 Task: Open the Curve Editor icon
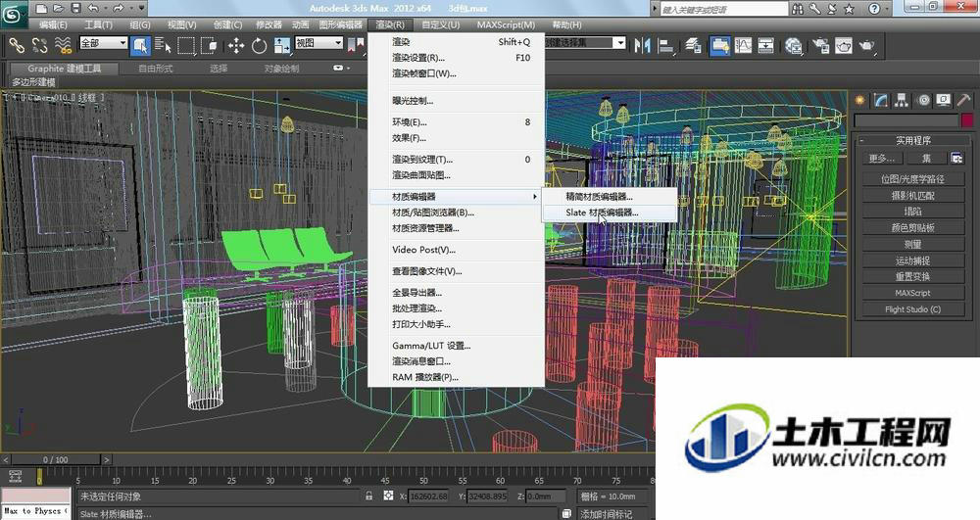(x=743, y=45)
